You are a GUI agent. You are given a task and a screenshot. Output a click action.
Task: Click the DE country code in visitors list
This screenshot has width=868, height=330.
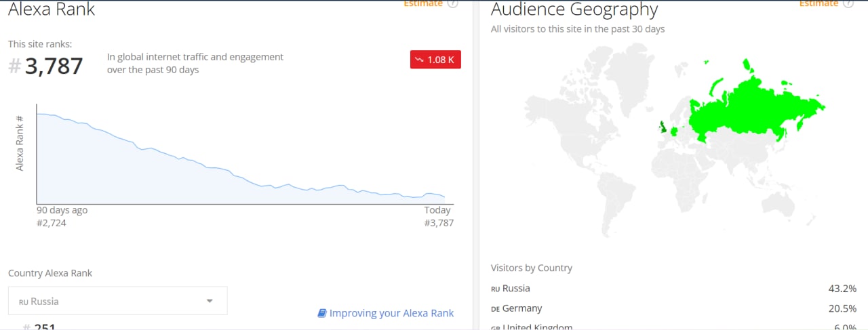pos(495,309)
